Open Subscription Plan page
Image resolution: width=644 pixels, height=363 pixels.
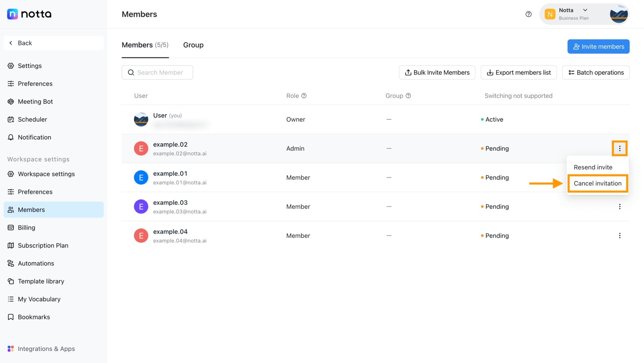54,245
